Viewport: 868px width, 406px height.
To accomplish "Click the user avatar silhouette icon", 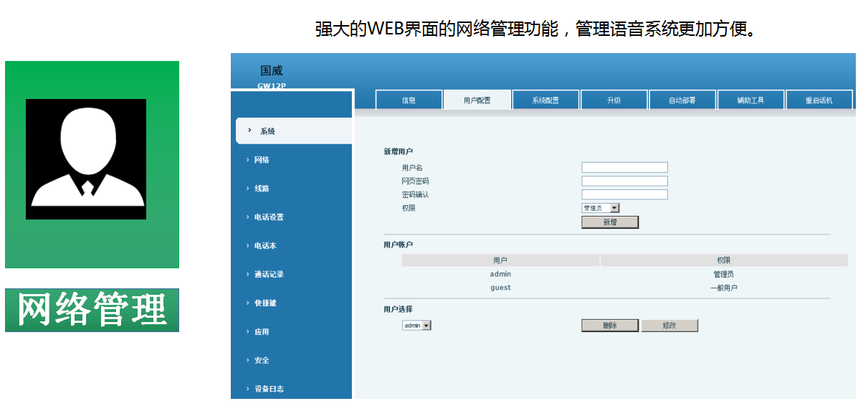I will [86, 159].
